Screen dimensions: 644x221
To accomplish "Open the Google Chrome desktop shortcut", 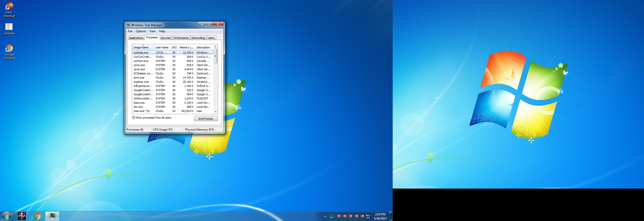I will pyautogui.click(x=9, y=52).
